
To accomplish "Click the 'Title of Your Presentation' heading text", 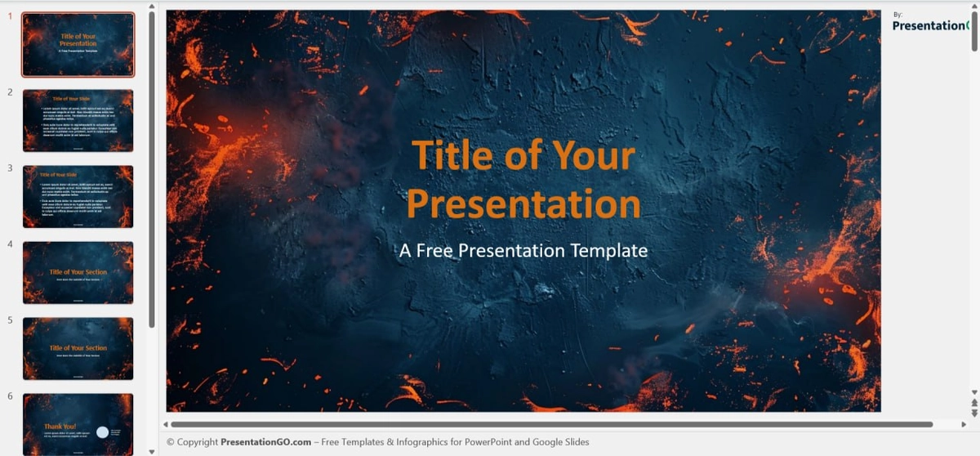I will click(x=523, y=179).
